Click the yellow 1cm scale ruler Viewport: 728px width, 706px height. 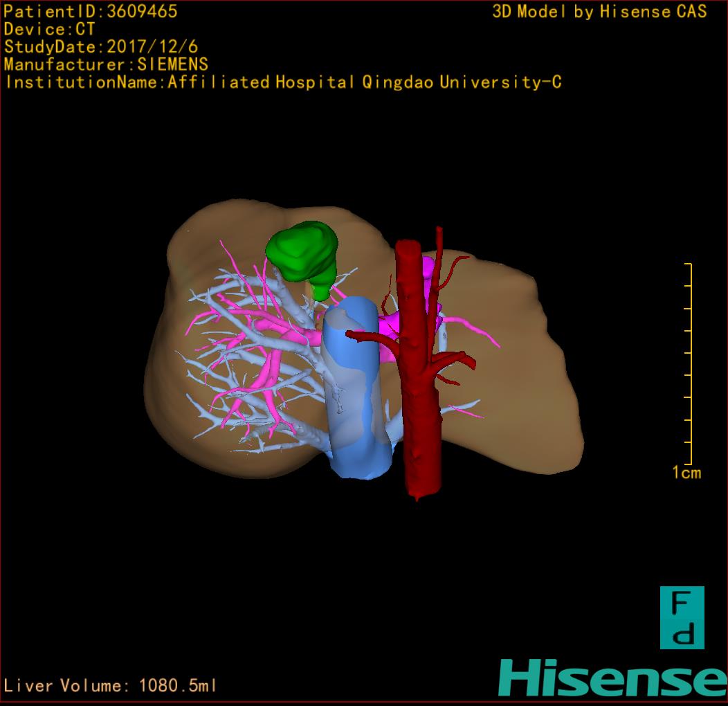(x=689, y=363)
